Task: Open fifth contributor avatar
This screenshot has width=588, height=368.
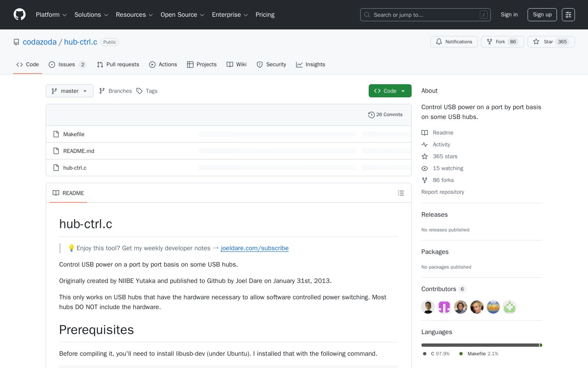Action: pos(493,307)
